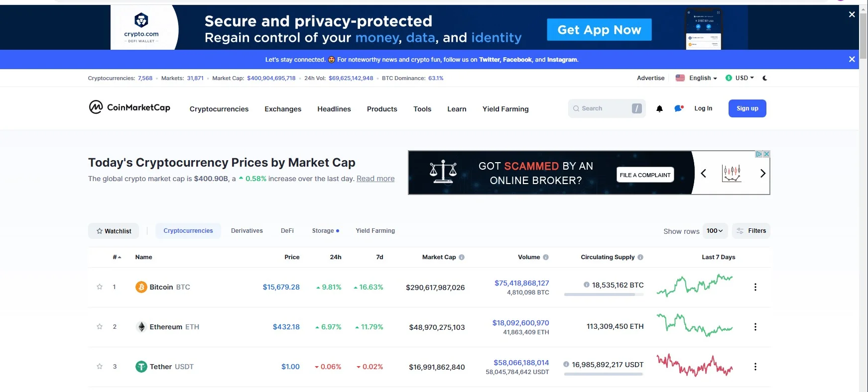
Task: Go to Yield Farming nav item
Action: (x=505, y=109)
